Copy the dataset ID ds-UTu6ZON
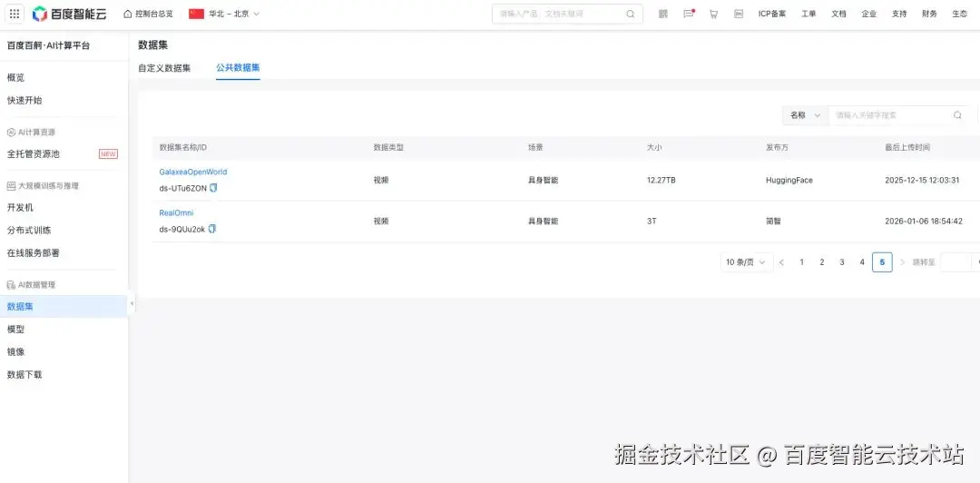980x483 pixels. [214, 188]
